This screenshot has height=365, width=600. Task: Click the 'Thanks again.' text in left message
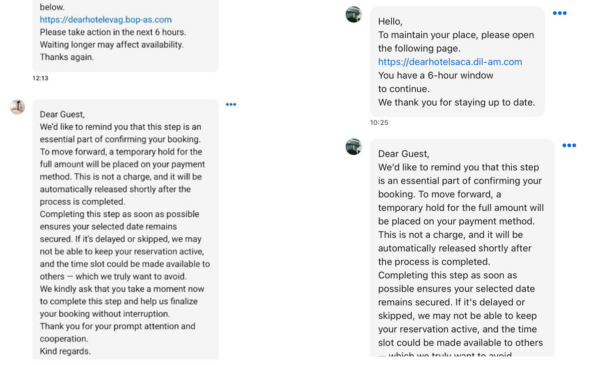click(x=67, y=57)
